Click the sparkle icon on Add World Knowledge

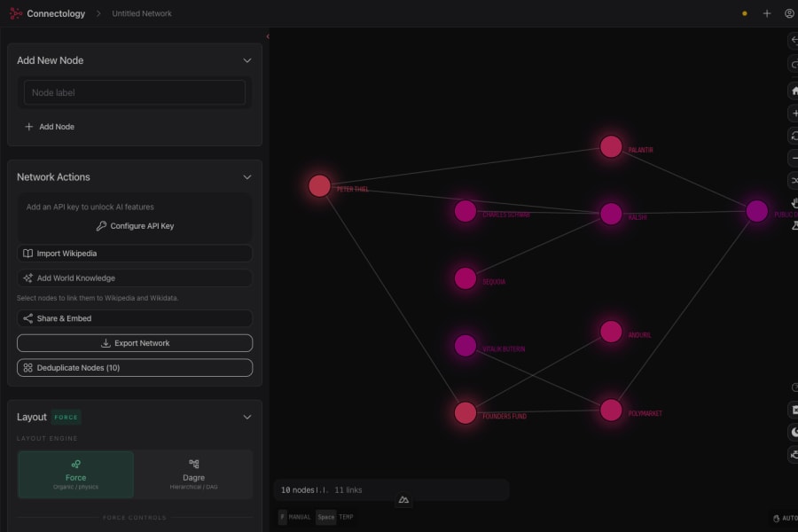pyautogui.click(x=28, y=278)
